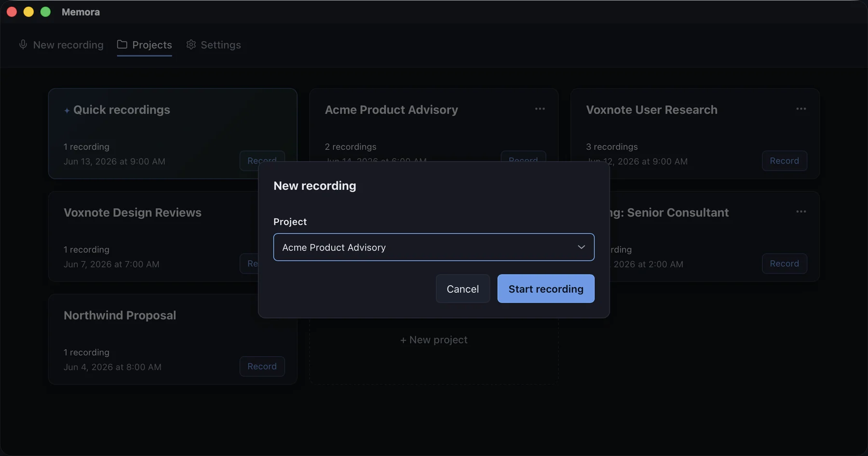Record in Voxnote User Research project
The height and width of the screenshot is (456, 868).
tap(784, 161)
